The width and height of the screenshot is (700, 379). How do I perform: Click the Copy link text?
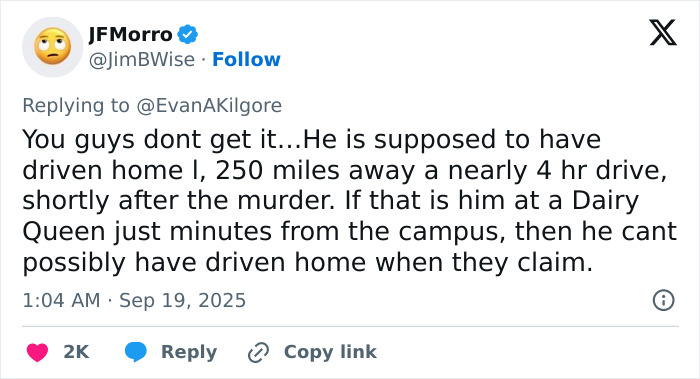click(x=330, y=352)
